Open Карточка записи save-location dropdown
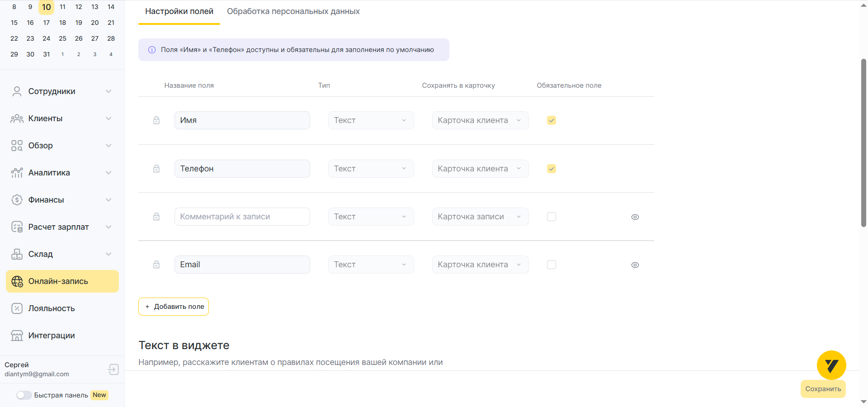 click(x=480, y=217)
